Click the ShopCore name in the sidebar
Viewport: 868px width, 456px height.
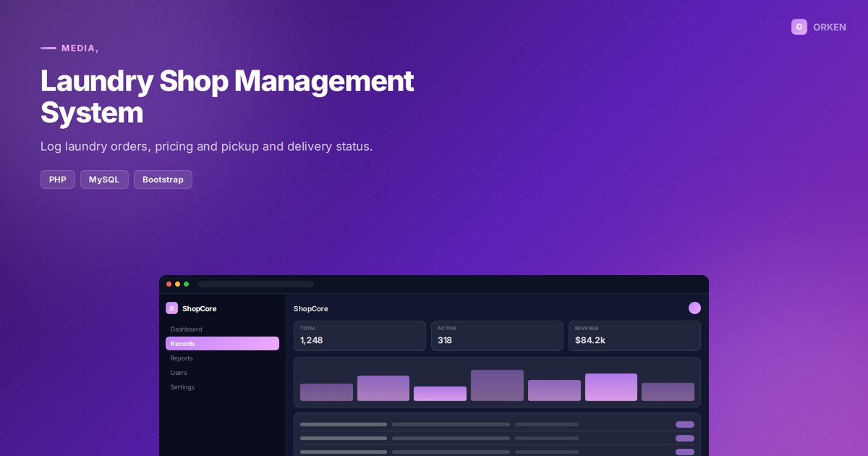(x=199, y=308)
